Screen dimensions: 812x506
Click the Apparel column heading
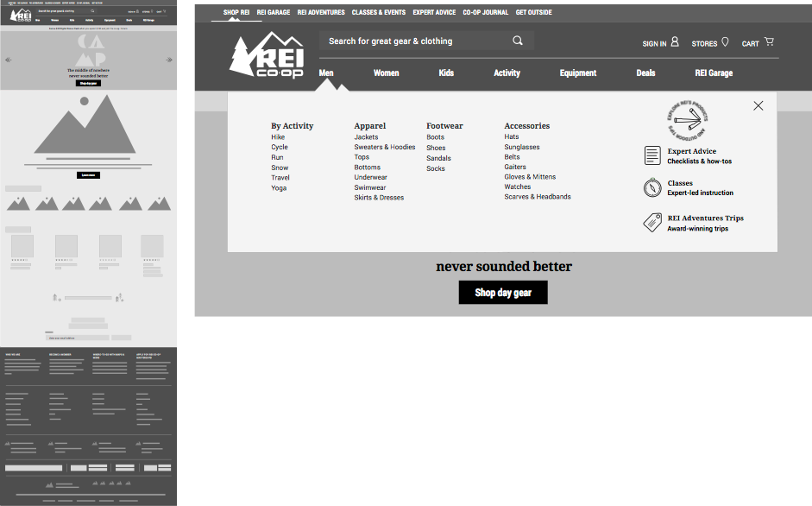tap(369, 126)
